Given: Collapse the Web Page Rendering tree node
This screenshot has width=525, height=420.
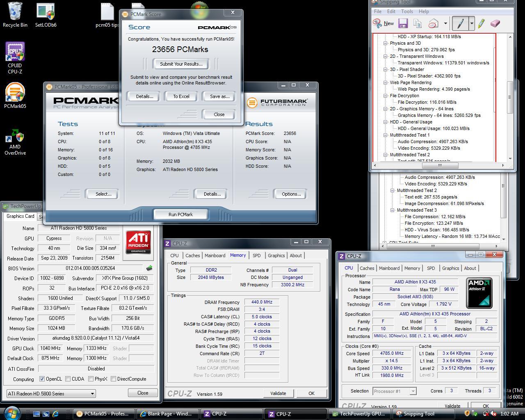Looking at the screenshot, I should coord(386,82).
